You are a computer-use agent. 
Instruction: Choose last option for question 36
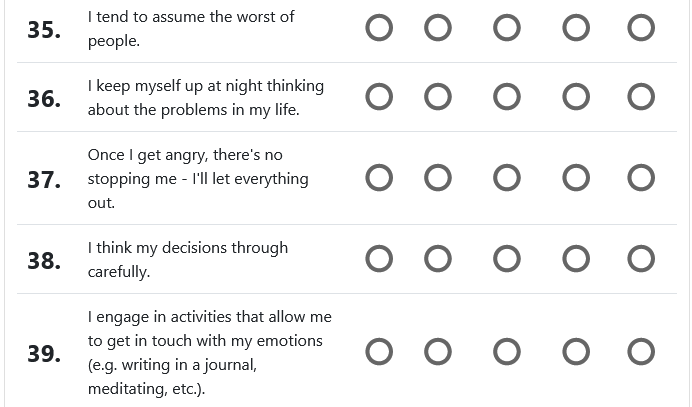pos(641,97)
